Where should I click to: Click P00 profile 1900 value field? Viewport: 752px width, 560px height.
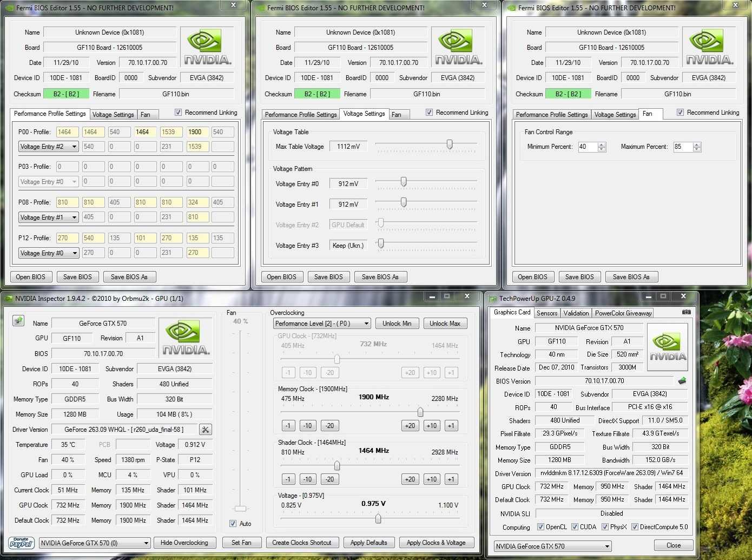click(x=197, y=131)
